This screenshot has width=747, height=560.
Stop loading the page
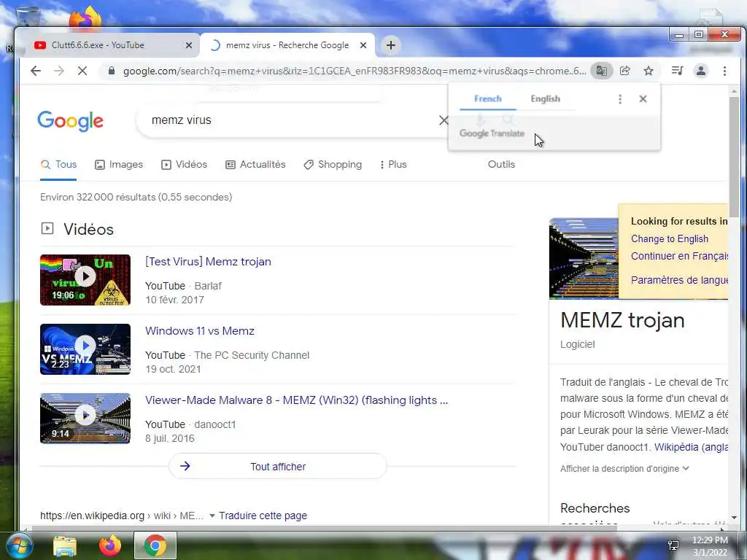pyautogui.click(x=82, y=71)
